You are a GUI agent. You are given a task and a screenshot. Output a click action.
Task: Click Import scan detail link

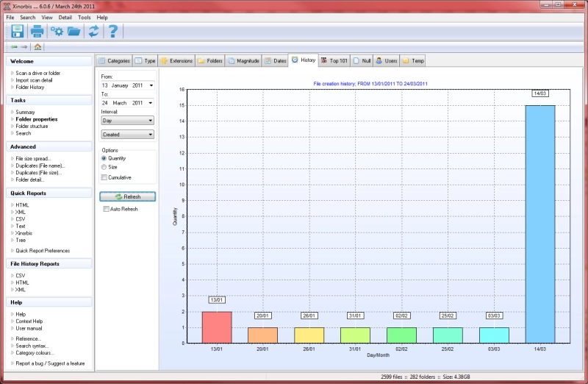coord(34,80)
